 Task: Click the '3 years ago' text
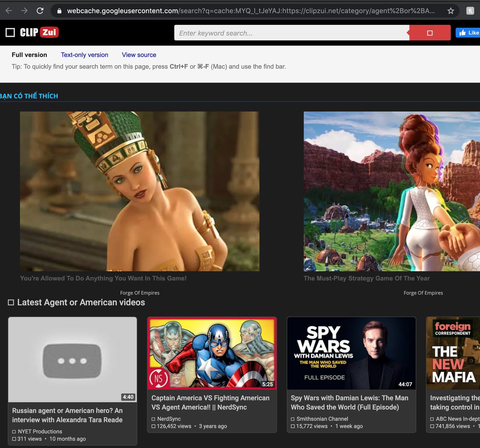point(213,426)
